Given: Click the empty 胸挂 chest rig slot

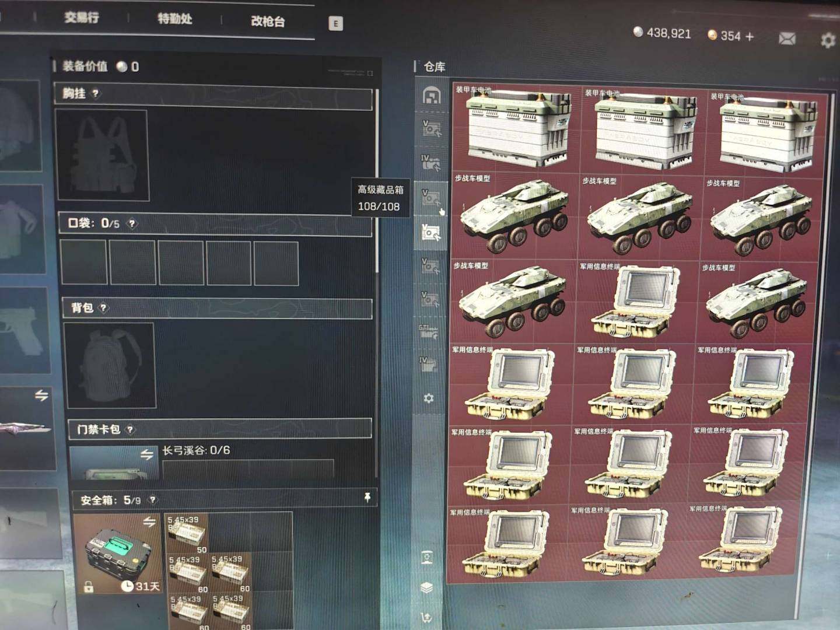Looking at the screenshot, I should pyautogui.click(x=102, y=155).
